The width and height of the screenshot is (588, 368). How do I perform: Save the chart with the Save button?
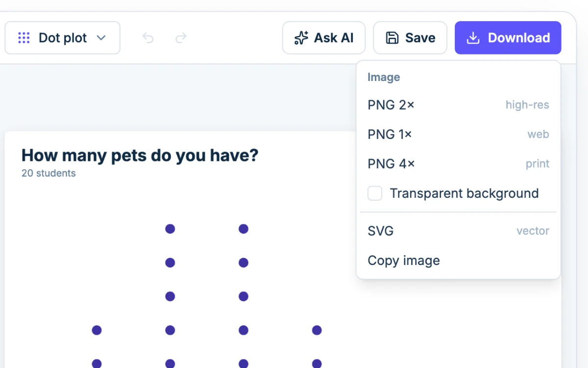click(x=410, y=38)
